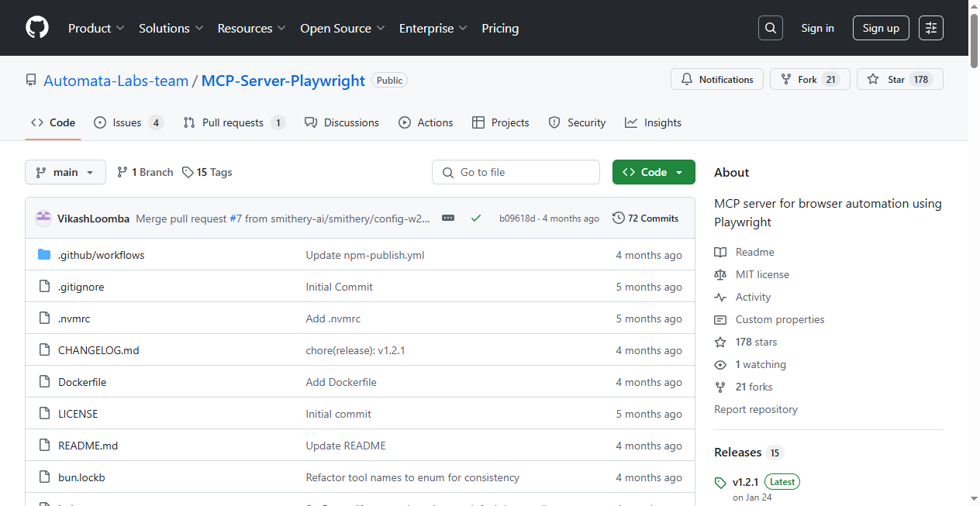
Task: Click the file icon beside README.md
Action: coord(44,446)
